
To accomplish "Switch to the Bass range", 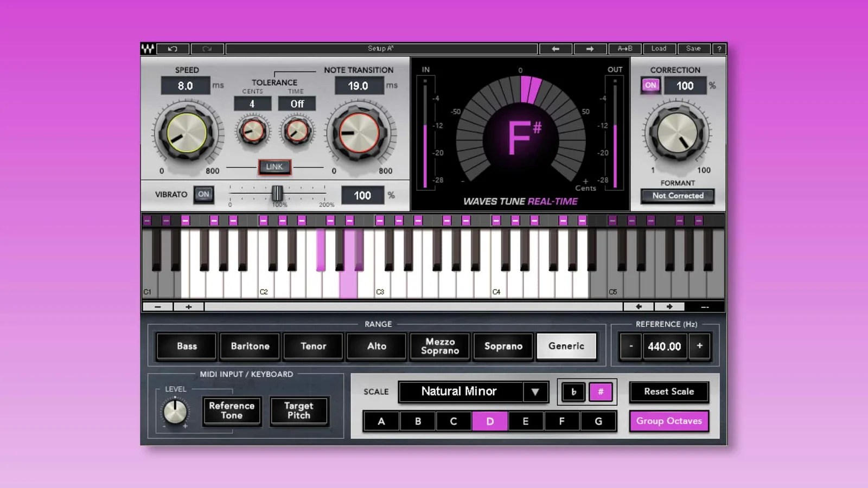I will point(186,346).
